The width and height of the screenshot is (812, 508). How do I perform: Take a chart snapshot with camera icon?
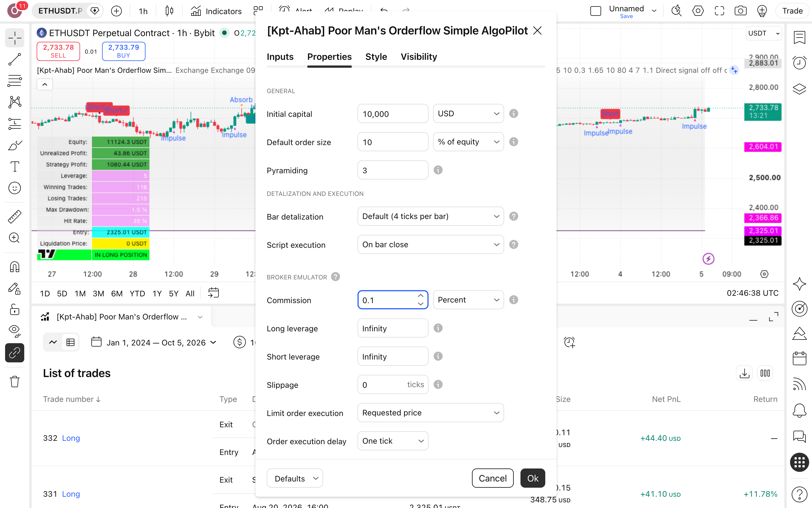coord(741,11)
